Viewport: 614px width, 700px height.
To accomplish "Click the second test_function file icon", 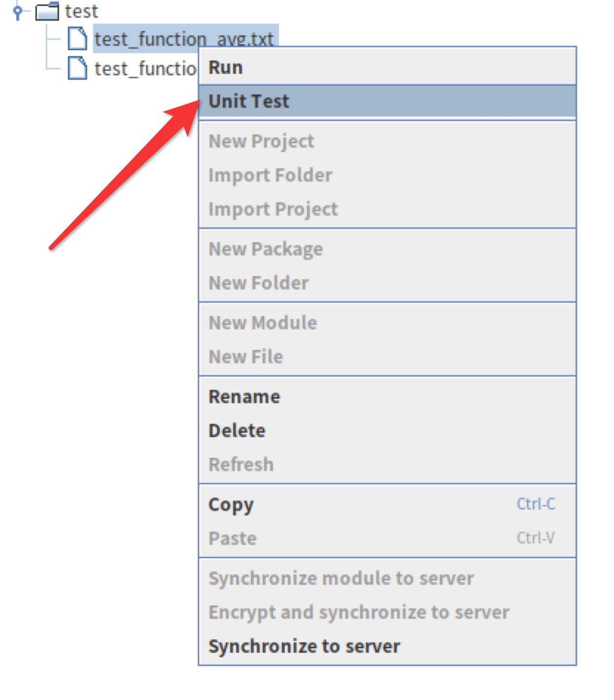I will (77, 68).
